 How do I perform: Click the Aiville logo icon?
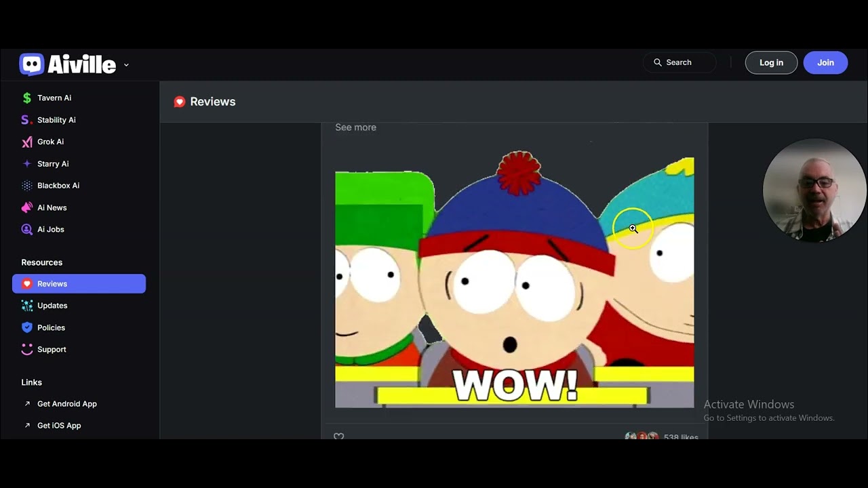click(x=32, y=64)
